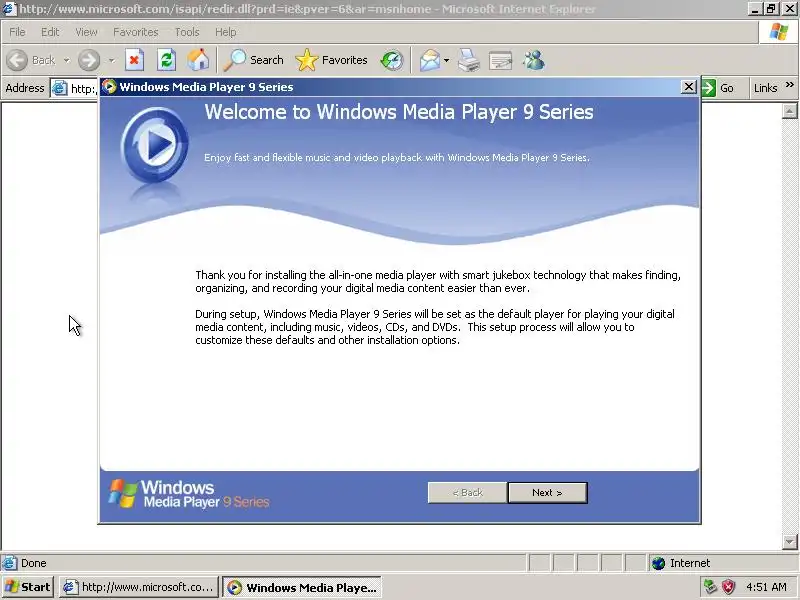Open the Mail dropdown arrow
Viewport: 800px width, 600px height.
pyautogui.click(x=446, y=60)
